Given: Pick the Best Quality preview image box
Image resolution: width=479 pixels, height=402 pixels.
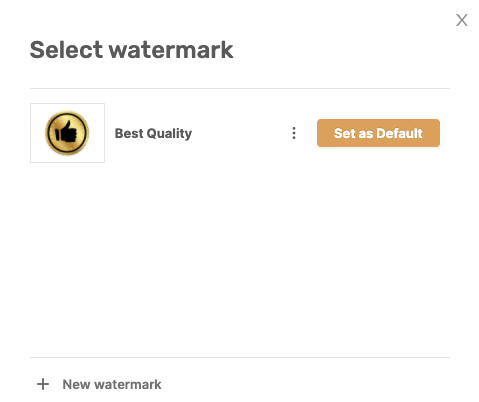Looking at the screenshot, I should 67,133.
